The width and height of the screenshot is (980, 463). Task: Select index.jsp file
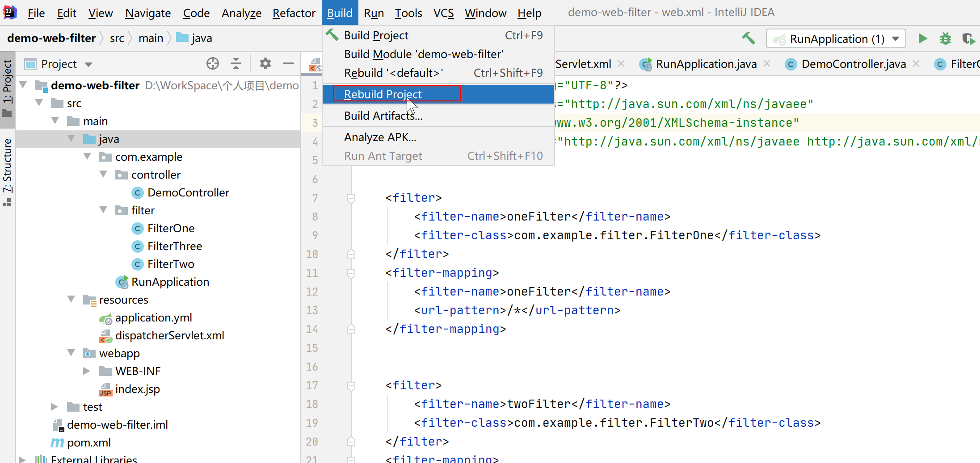coord(137,389)
